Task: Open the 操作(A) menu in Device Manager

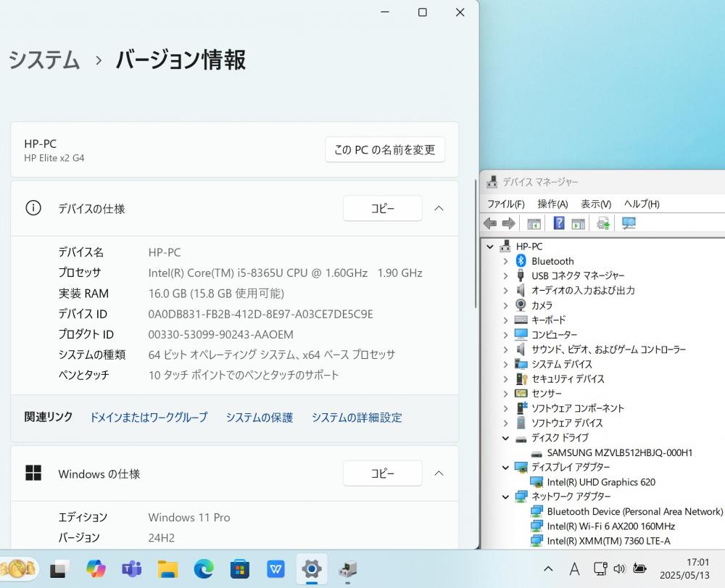Action: [x=552, y=204]
